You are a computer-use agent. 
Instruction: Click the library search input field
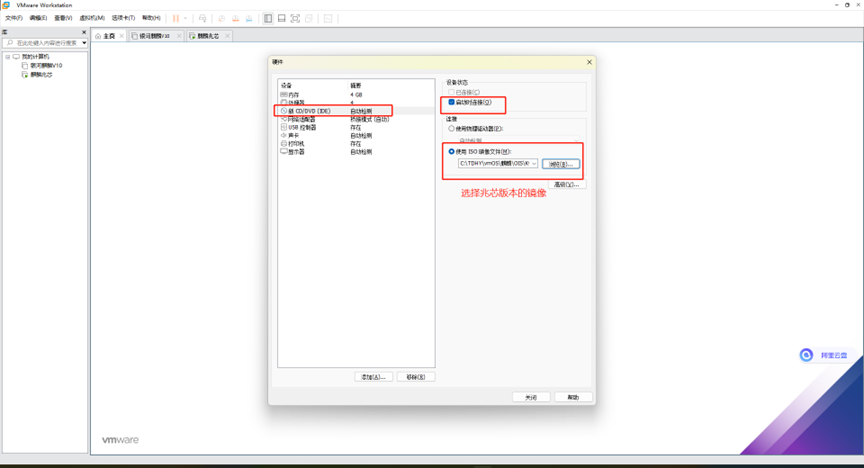pos(45,43)
